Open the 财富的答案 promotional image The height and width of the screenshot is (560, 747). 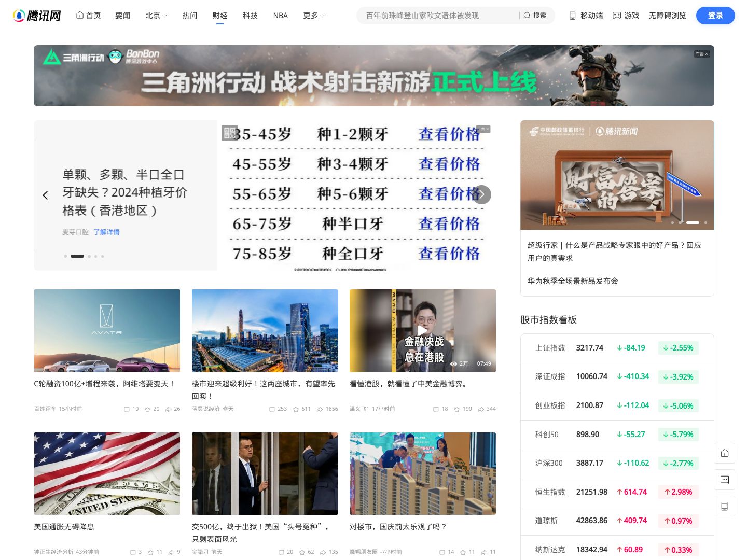[617, 175]
